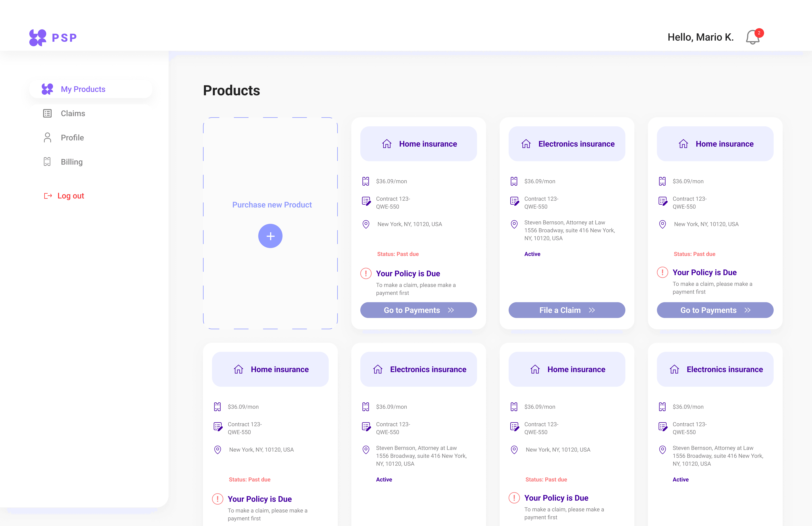Click the clover icon beside My Products
This screenshot has height=526, width=812.
(47, 89)
